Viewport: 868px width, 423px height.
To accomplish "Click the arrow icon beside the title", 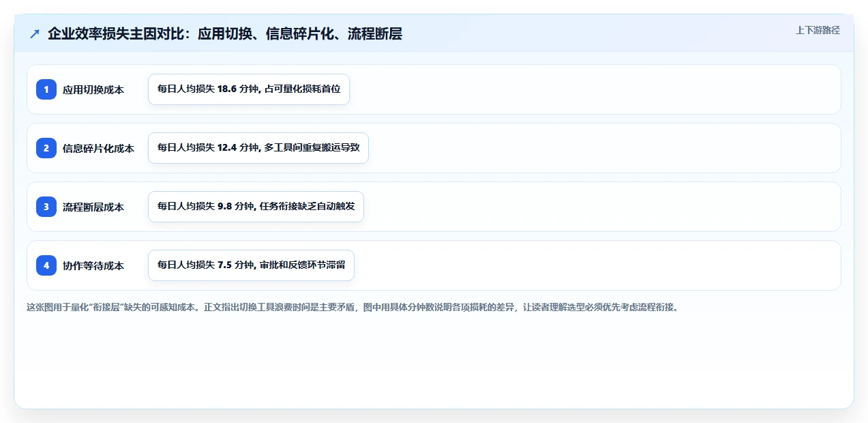I will coord(35,33).
